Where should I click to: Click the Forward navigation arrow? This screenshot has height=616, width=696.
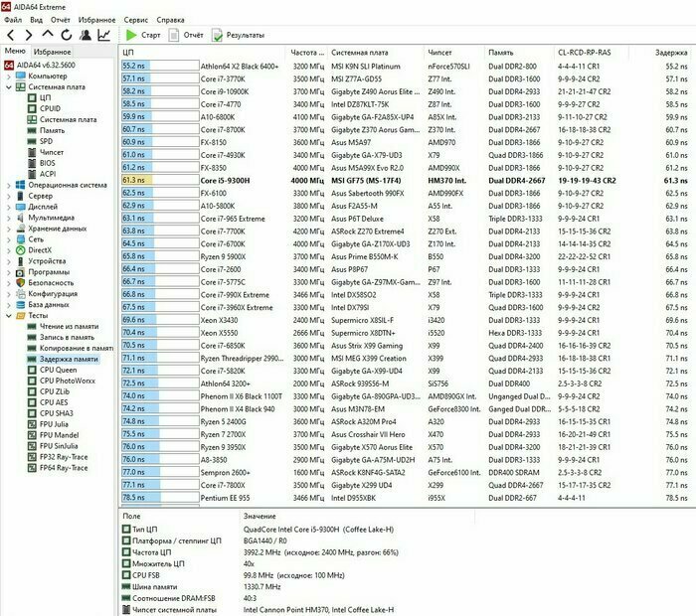pyautogui.click(x=29, y=35)
